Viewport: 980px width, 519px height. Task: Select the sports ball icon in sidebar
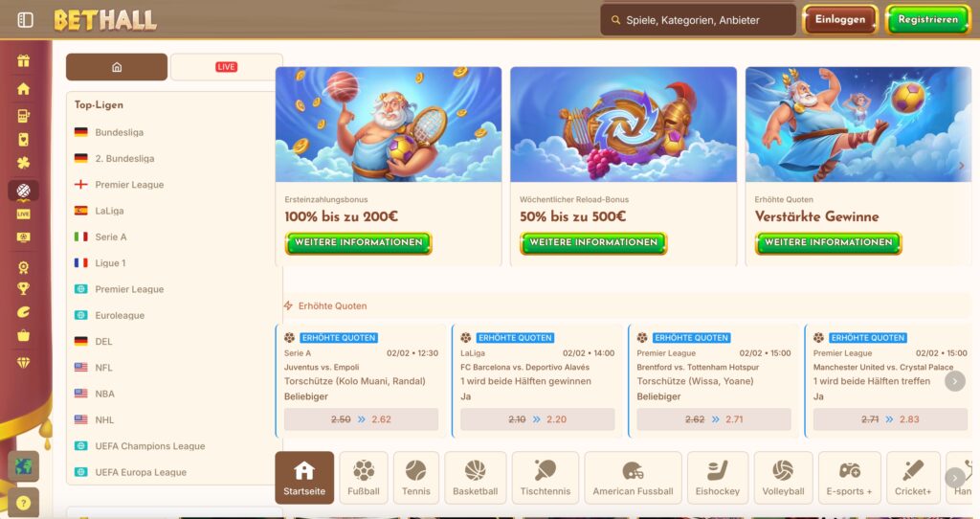click(x=23, y=191)
